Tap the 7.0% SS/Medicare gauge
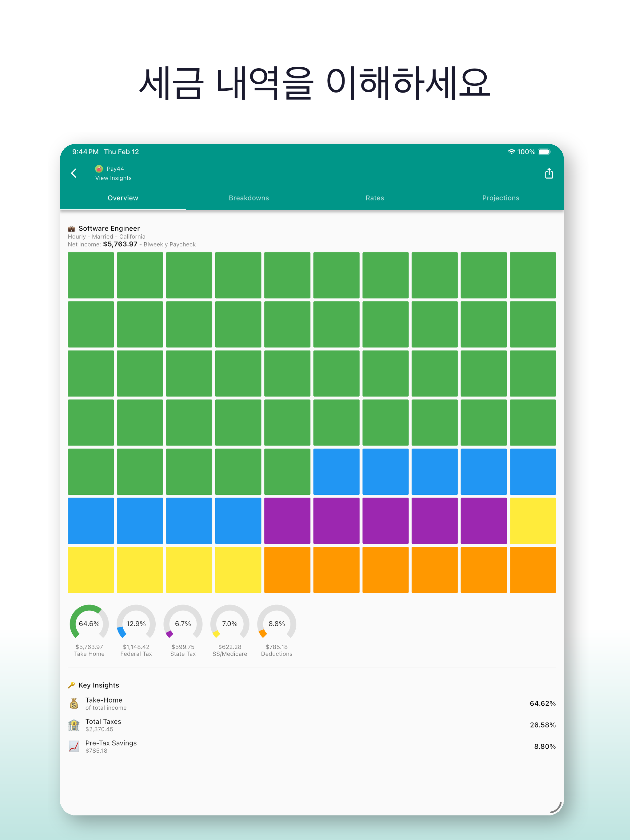 pyautogui.click(x=229, y=624)
